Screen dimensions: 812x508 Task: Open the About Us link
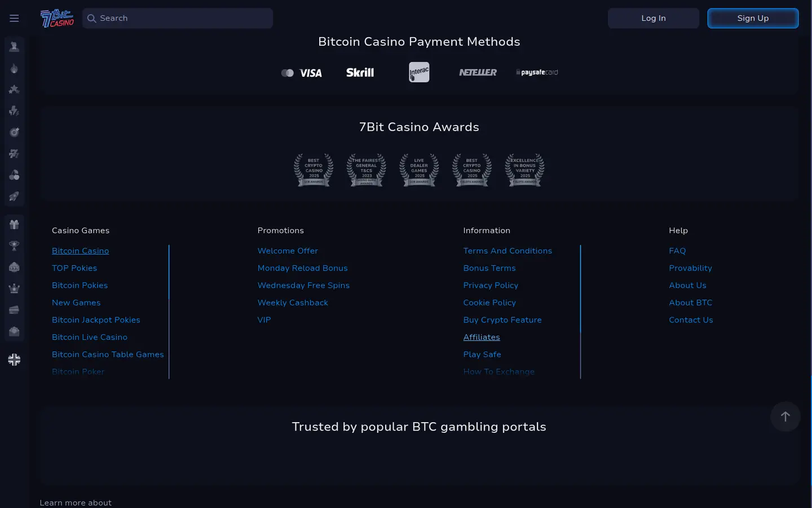click(x=687, y=286)
